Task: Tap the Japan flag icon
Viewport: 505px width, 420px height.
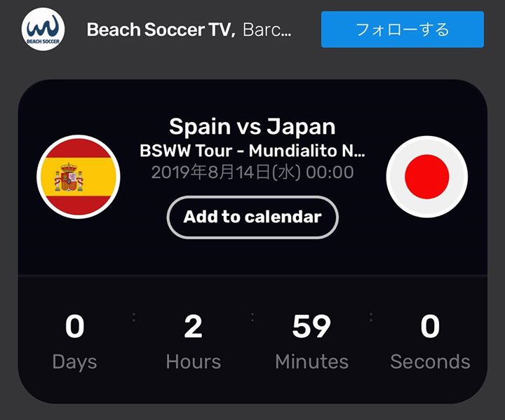Action: click(x=426, y=177)
